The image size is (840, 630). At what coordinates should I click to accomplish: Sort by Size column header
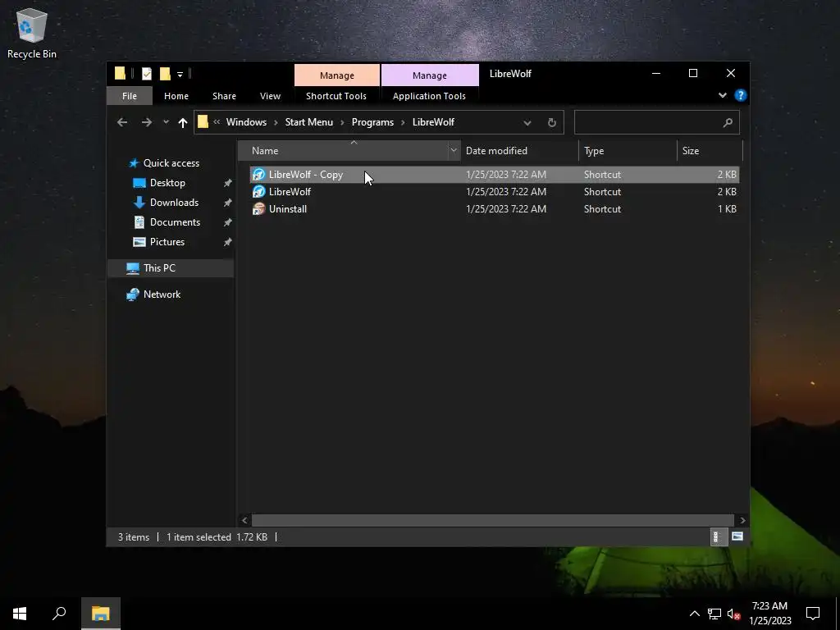(x=710, y=151)
